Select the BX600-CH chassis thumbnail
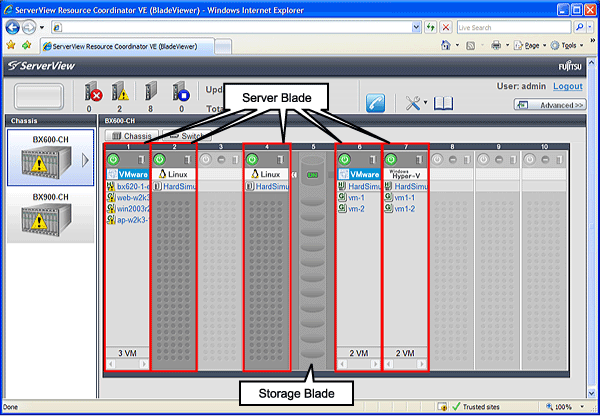 point(51,157)
